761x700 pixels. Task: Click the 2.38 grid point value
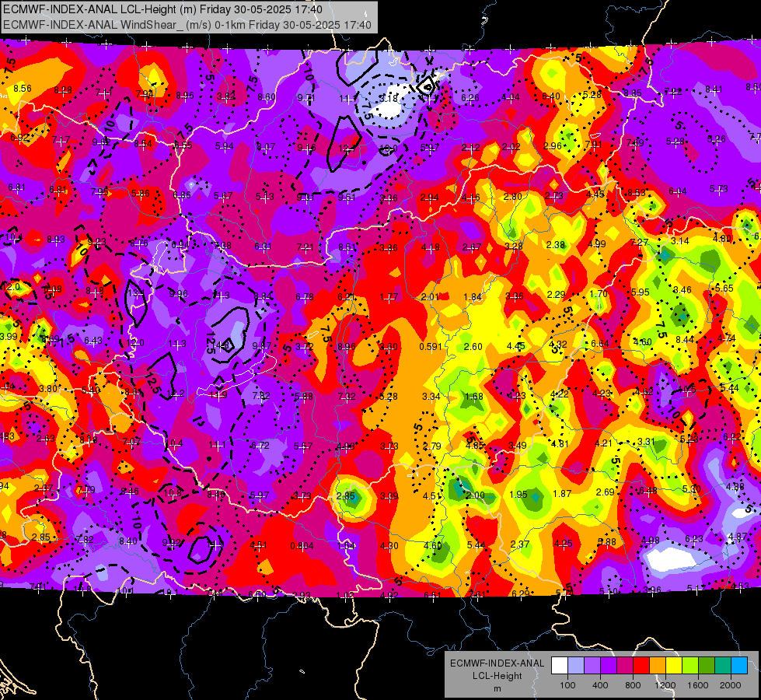[x=555, y=245]
